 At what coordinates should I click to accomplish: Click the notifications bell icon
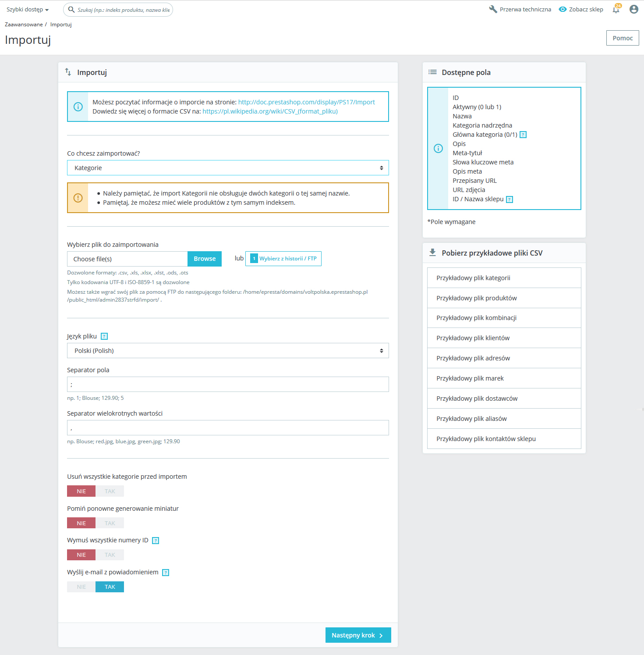coord(616,10)
